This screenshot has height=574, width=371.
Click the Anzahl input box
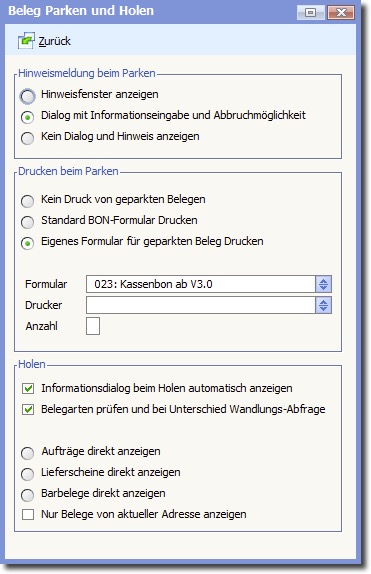(x=93, y=326)
